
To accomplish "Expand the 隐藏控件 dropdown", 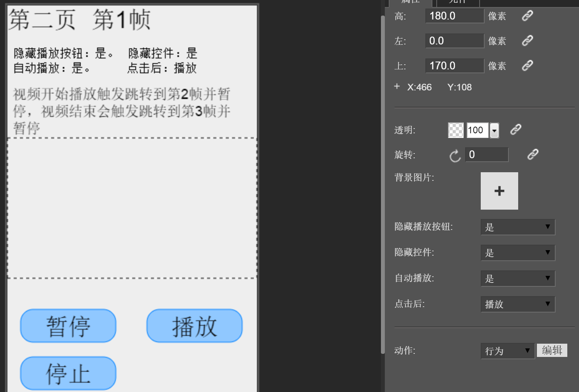I will coord(517,253).
